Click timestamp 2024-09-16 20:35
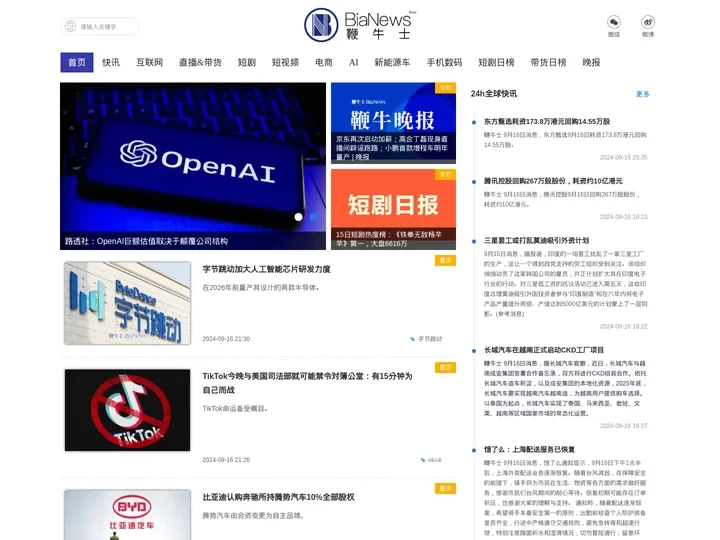Image resolution: width=720 pixels, height=540 pixels. [x=624, y=158]
